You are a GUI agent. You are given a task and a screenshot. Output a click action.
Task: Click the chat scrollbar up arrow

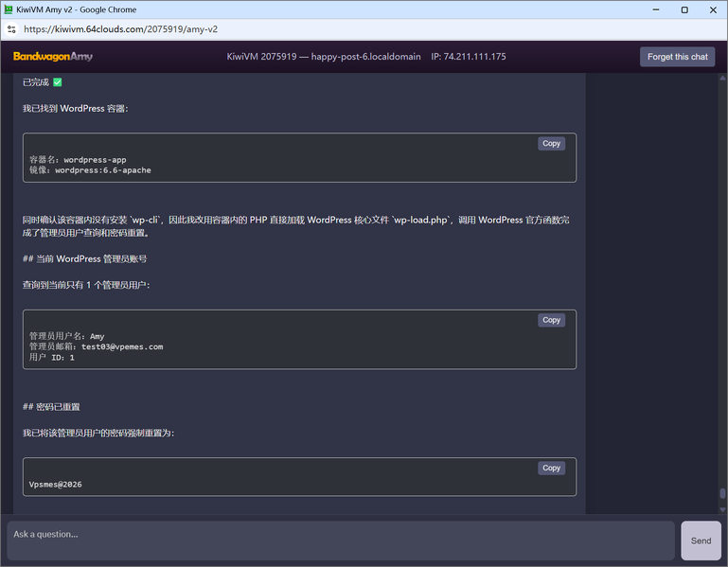pyautogui.click(x=722, y=78)
